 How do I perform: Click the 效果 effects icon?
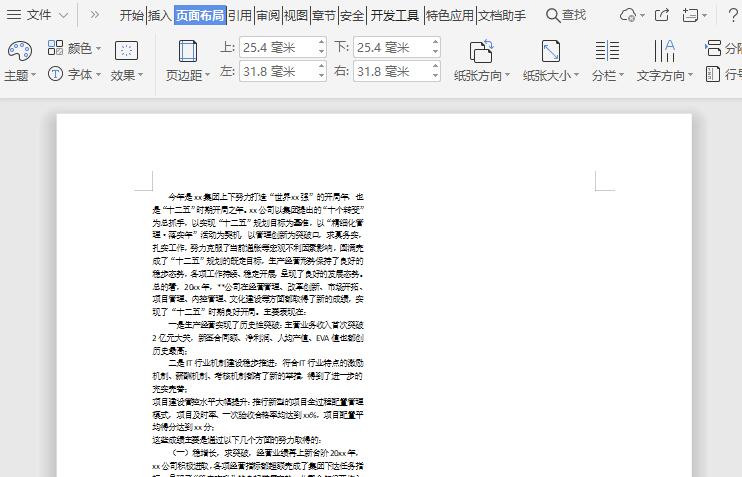point(126,50)
